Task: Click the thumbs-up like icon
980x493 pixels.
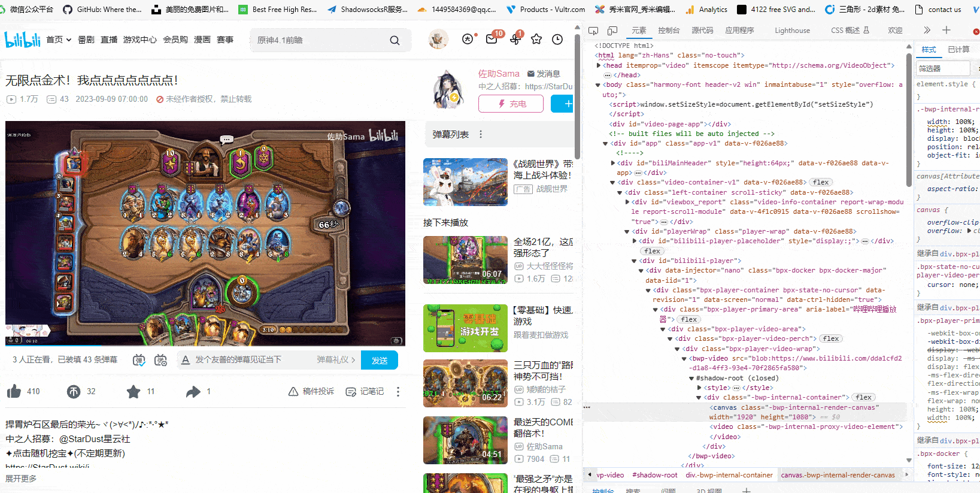Action: 14,392
